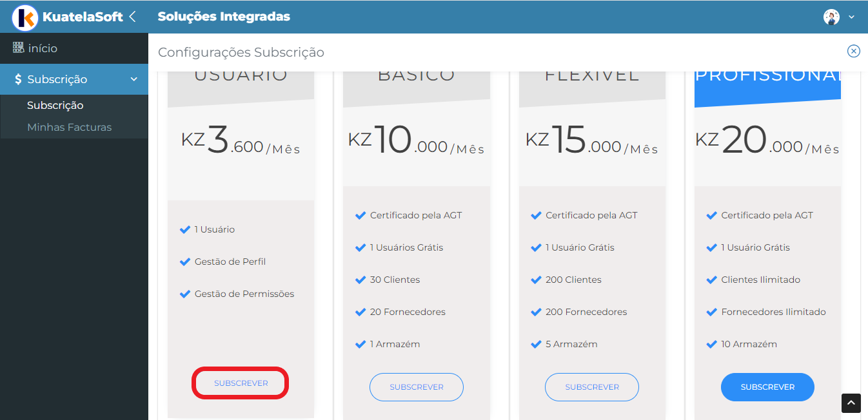Click the início grid icon
This screenshot has height=420, width=868.
pyautogui.click(x=18, y=48)
